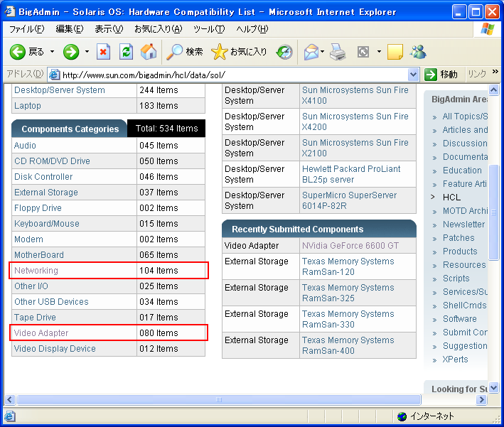Click the '104 Items' Networking count
The height and width of the screenshot is (427, 504).
point(159,271)
